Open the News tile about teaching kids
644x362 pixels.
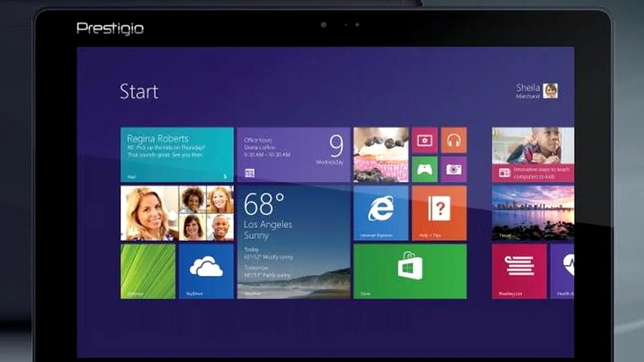pyautogui.click(x=533, y=155)
